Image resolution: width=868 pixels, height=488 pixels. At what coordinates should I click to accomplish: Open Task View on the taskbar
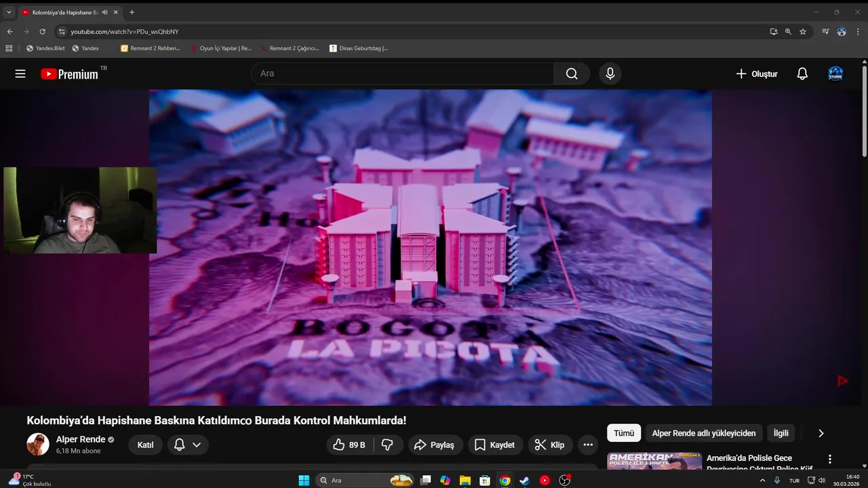pyautogui.click(x=425, y=480)
